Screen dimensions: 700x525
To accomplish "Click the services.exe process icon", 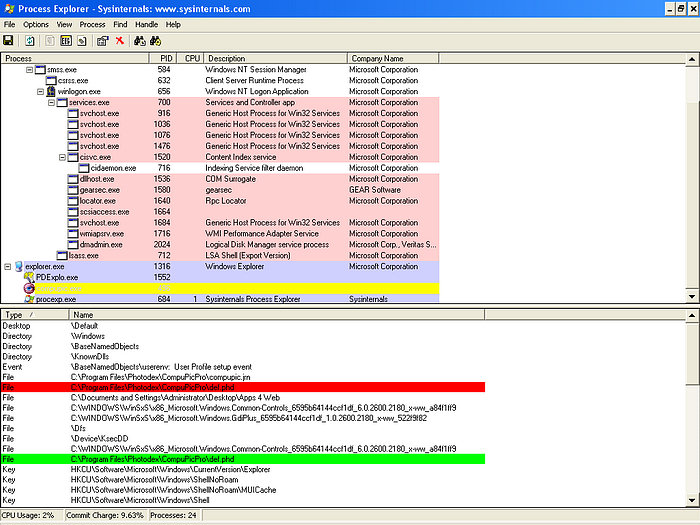I will pyautogui.click(x=62, y=103).
